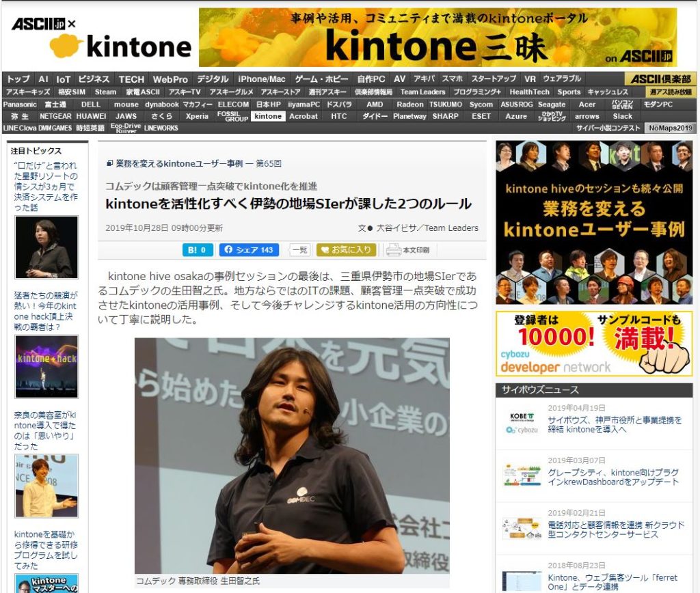Screen dimensions: 700x593
Task: Click the kintone cloud logo in the header
Action: point(121,46)
